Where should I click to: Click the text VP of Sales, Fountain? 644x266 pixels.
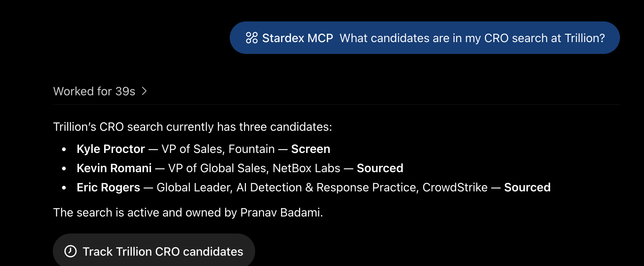[218, 149]
